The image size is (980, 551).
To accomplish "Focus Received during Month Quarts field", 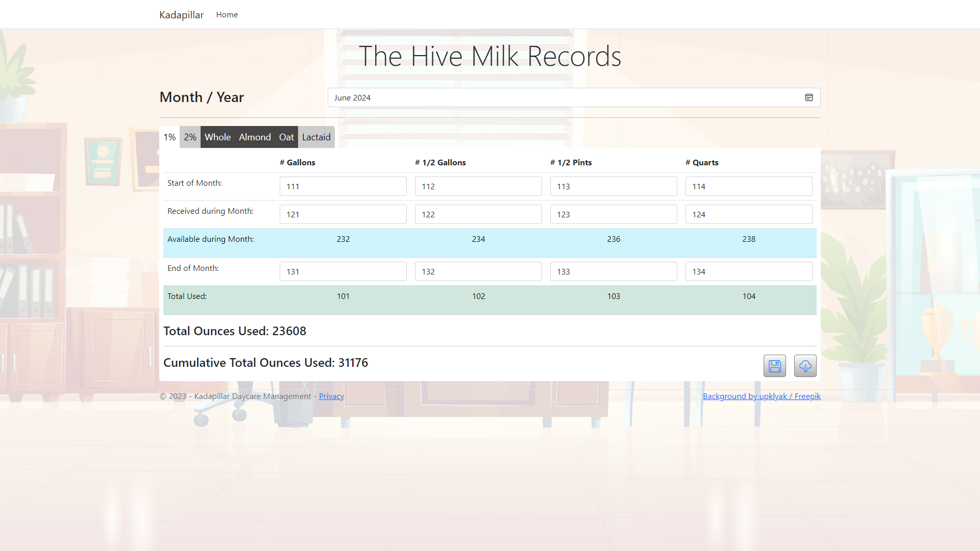I will (x=748, y=214).
